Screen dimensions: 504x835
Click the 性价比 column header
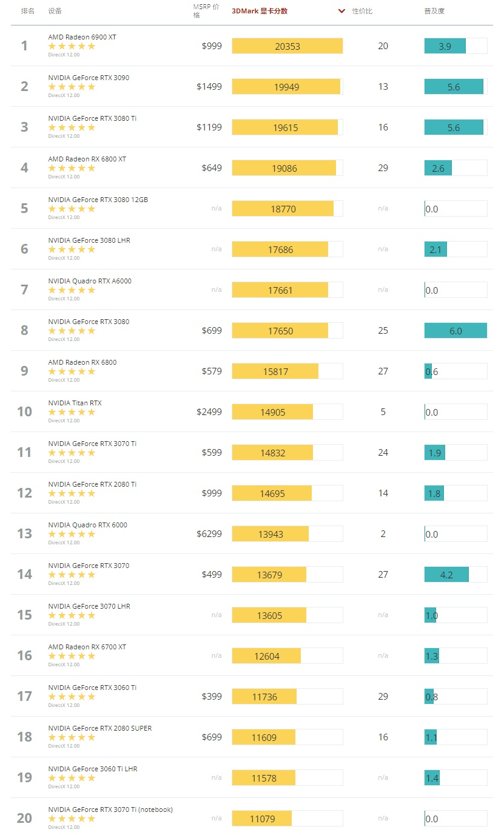[362, 11]
